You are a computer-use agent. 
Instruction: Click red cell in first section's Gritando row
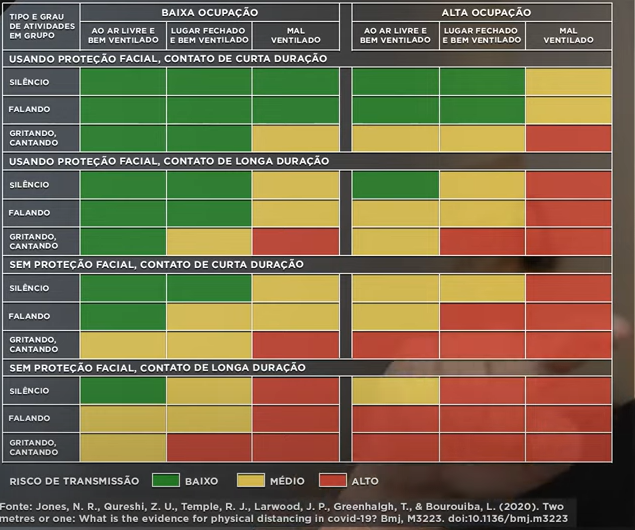(x=567, y=137)
